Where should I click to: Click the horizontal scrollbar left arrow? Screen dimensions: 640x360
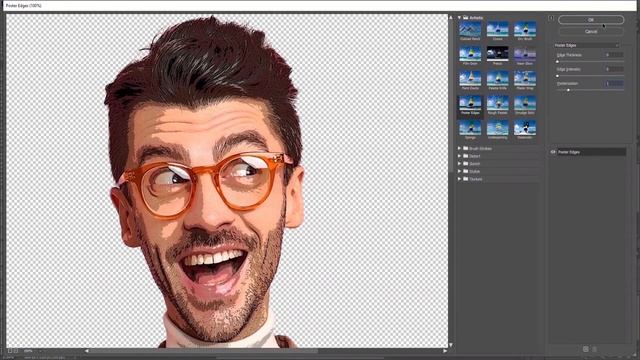coord(87,351)
